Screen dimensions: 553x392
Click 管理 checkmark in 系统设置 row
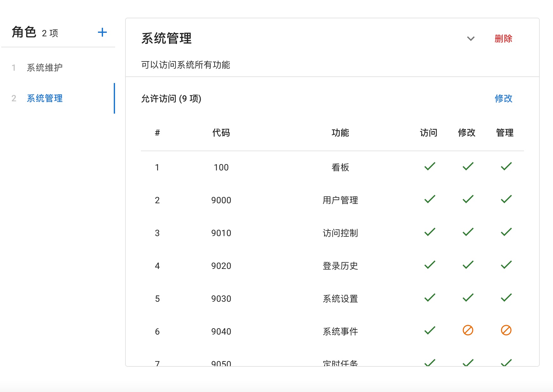point(506,298)
